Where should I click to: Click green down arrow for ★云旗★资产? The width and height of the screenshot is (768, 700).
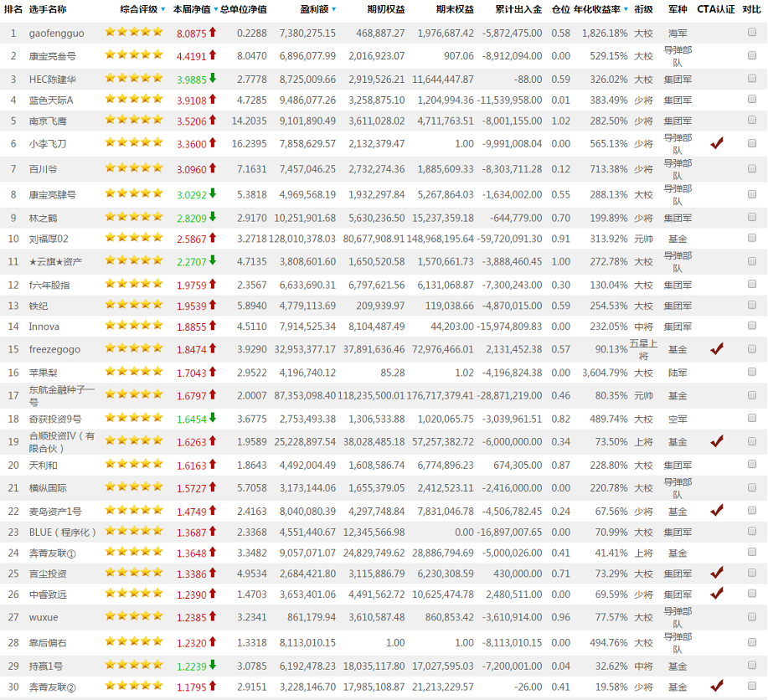(x=213, y=260)
